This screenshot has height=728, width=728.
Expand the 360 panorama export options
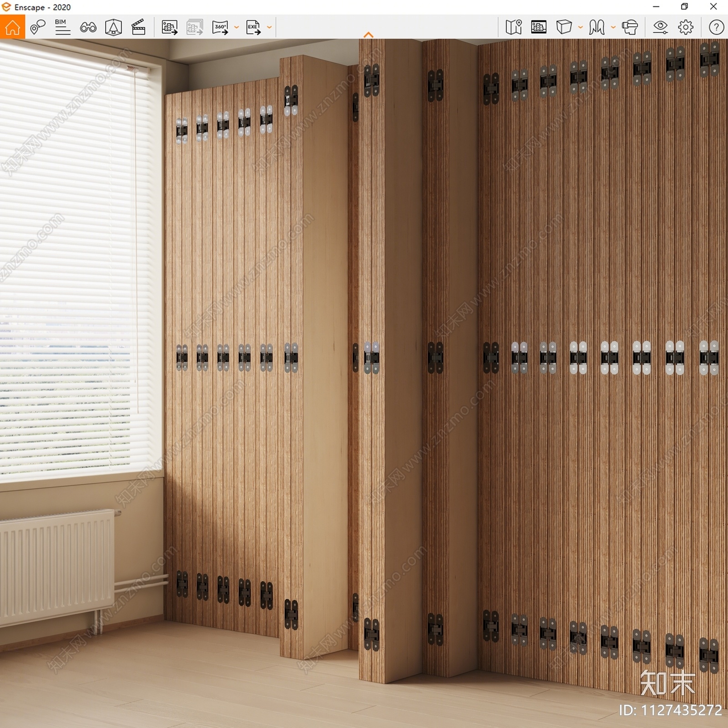click(x=237, y=27)
